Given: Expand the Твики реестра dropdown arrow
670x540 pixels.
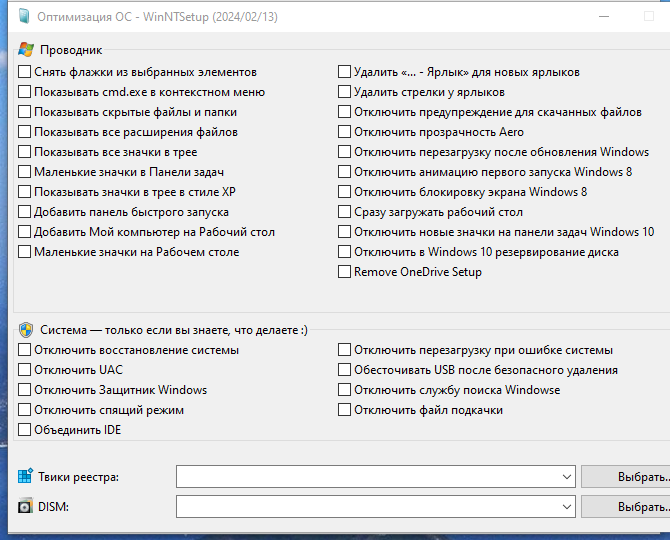Looking at the screenshot, I should [x=567, y=477].
